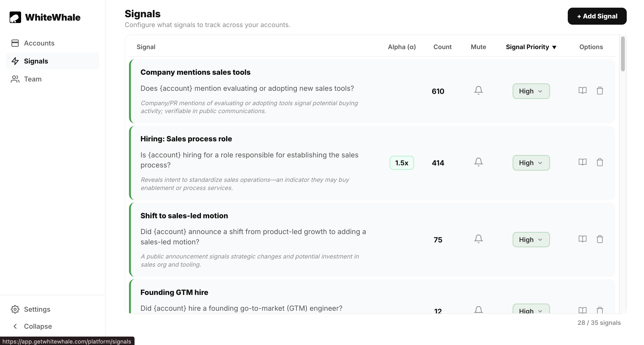Image resolution: width=644 pixels, height=345 pixels.
Task: Open High priority dropdown for Company mentions sales tools
Action: click(x=531, y=91)
